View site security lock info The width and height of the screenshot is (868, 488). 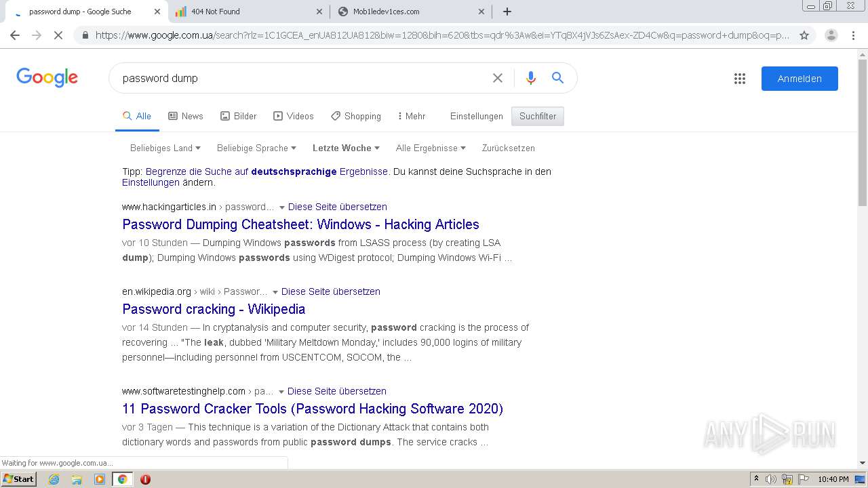[x=85, y=35]
